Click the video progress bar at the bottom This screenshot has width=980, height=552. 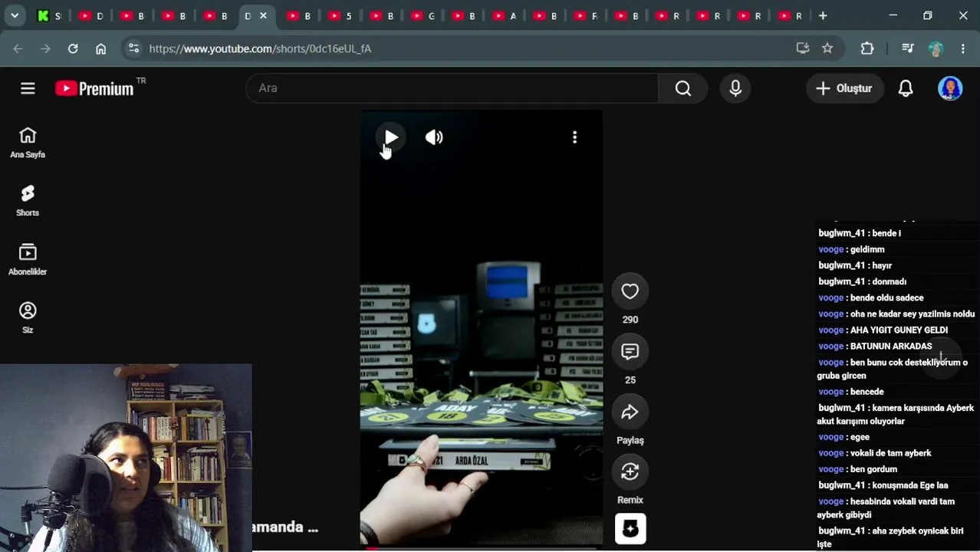pos(482,547)
